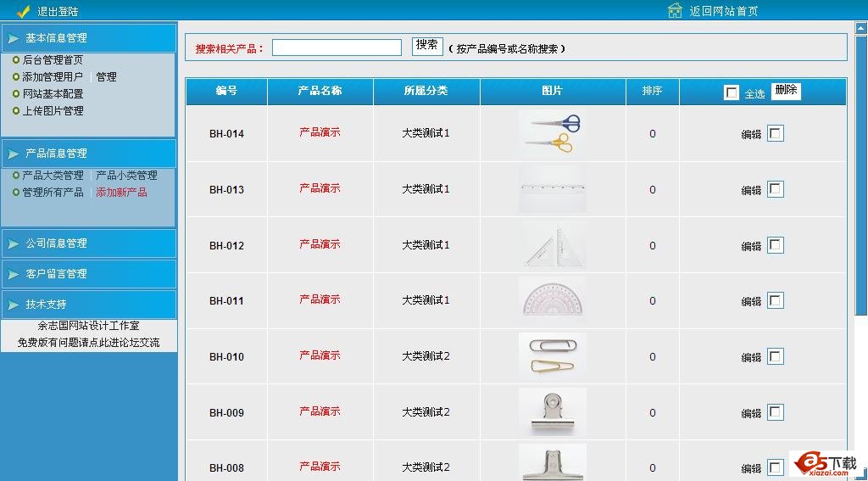This screenshot has height=481, width=868.
Task: Click 添加新产品 link
Action: click(x=122, y=193)
